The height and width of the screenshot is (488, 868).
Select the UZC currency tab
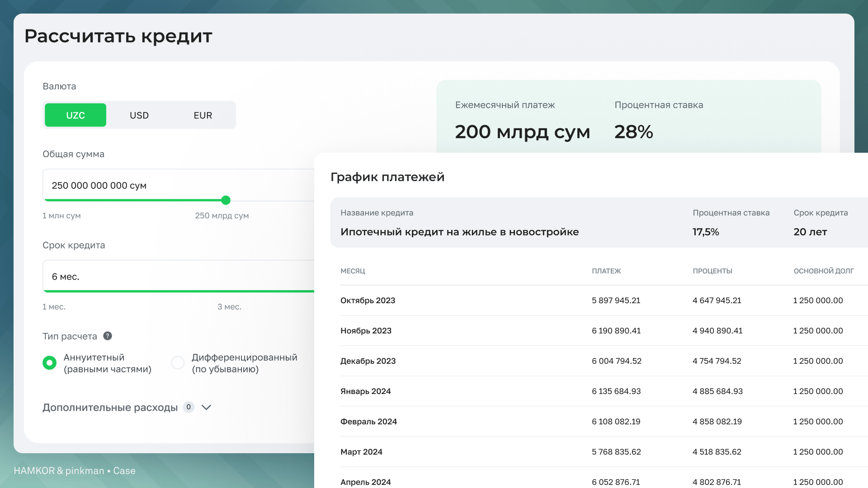click(75, 115)
